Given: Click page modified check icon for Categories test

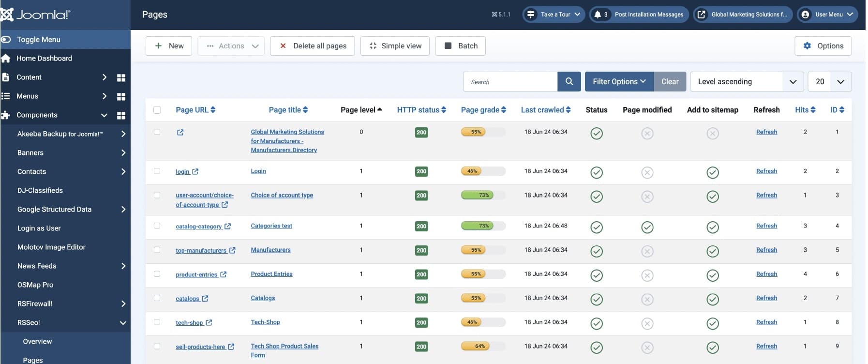Looking at the screenshot, I should [647, 227].
